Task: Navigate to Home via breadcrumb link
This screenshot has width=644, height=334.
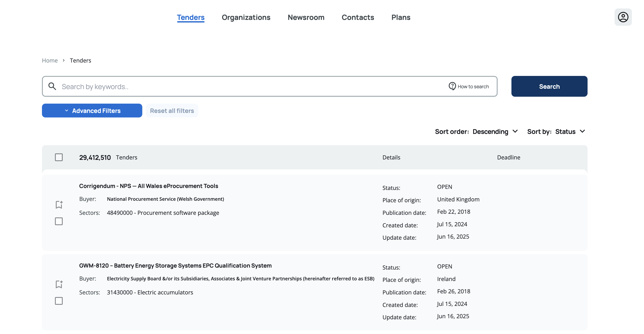Action: (x=50, y=61)
